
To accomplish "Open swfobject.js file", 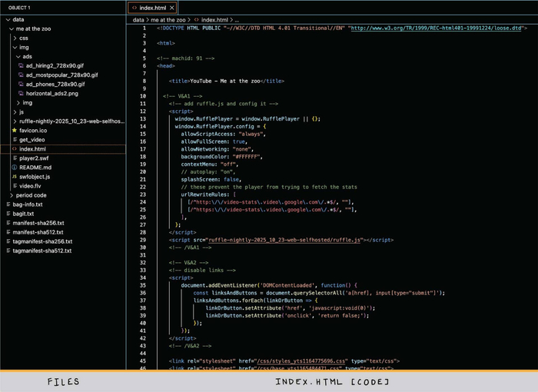I will click(x=35, y=177).
